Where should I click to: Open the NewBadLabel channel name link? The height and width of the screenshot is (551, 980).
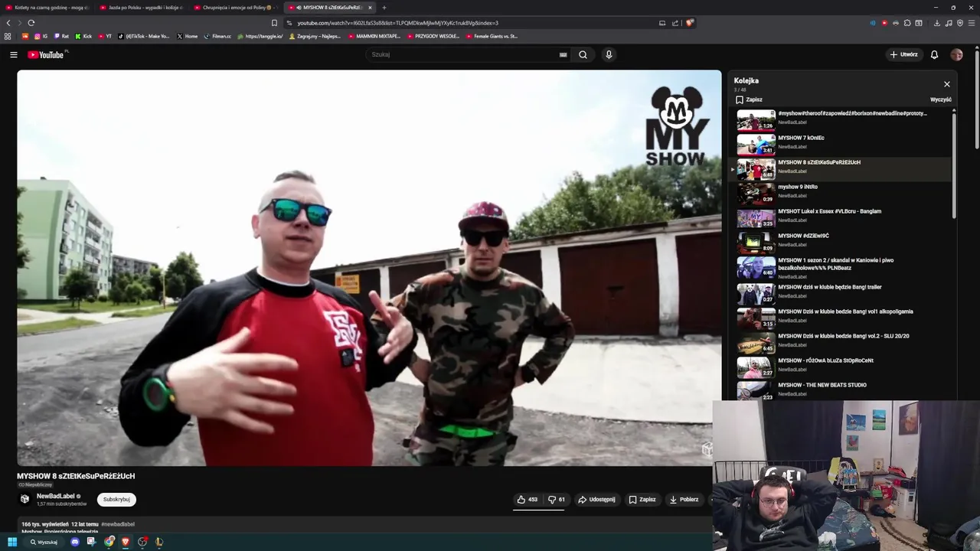coord(56,496)
